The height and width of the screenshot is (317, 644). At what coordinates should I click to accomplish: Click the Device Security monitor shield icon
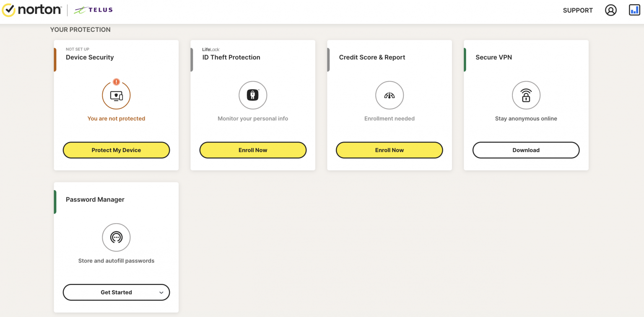coord(116,96)
